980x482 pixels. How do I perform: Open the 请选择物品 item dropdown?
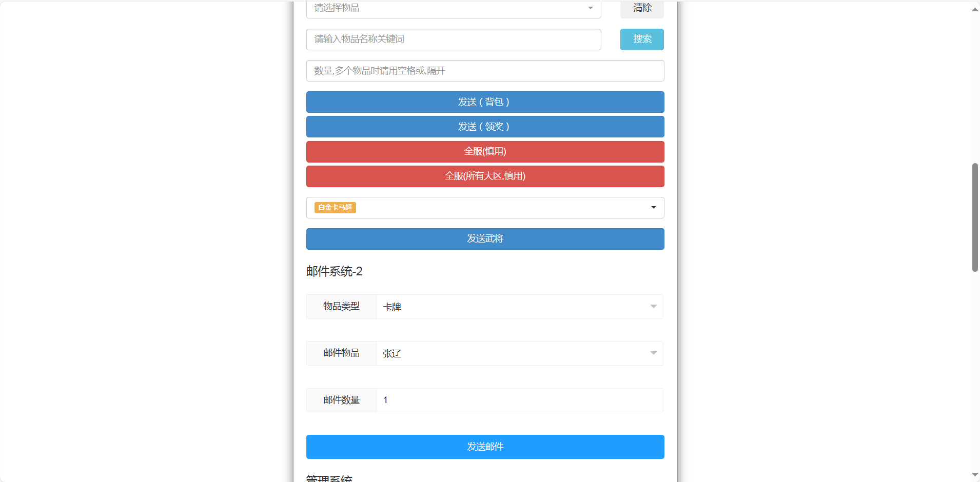[x=453, y=9]
